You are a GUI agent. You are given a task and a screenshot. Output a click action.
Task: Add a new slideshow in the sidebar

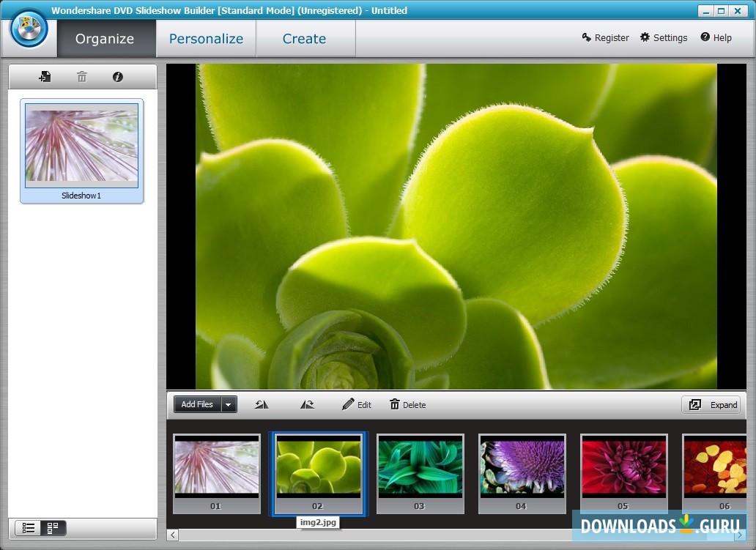pyautogui.click(x=45, y=76)
